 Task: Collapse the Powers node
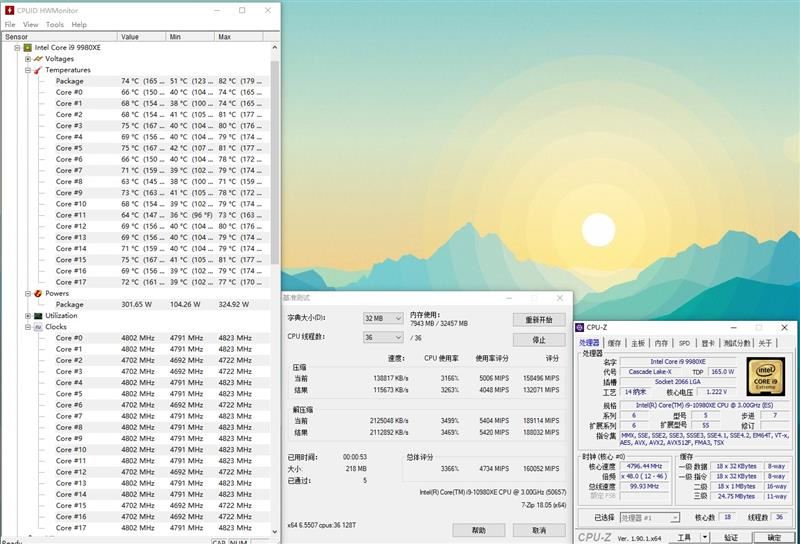click(28, 293)
